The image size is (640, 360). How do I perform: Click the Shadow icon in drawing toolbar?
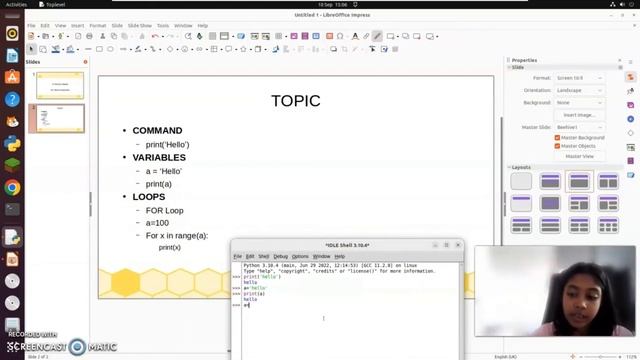[x=333, y=49]
